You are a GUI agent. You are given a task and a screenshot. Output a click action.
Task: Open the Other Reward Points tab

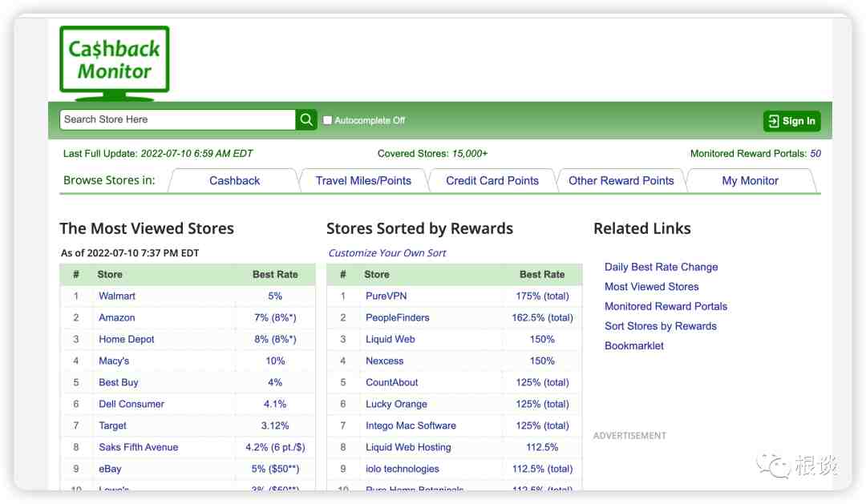pos(621,180)
